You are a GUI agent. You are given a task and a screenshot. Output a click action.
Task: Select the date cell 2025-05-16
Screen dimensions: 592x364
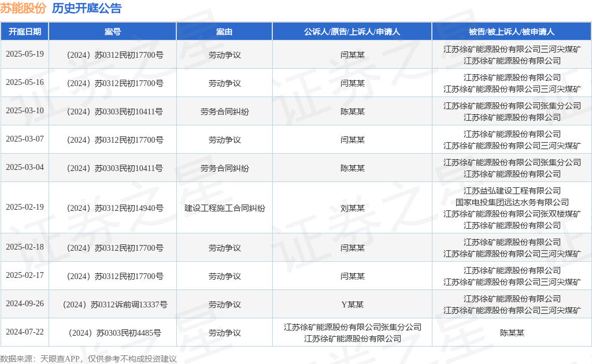25,82
